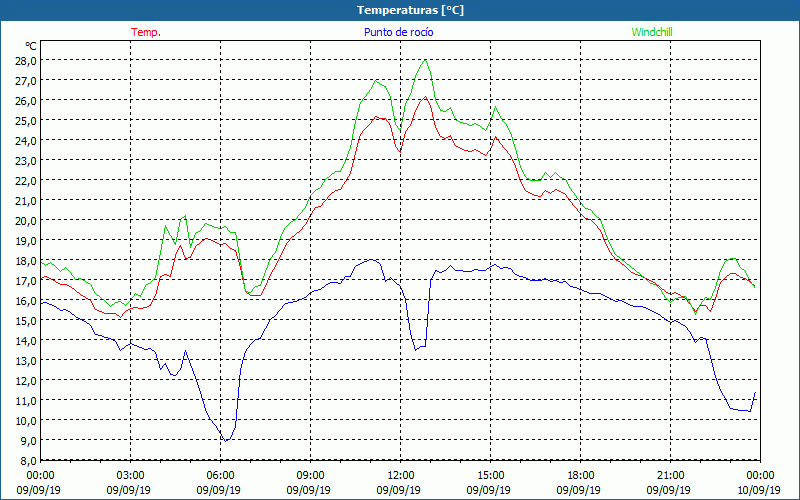Click the 14,0 y-axis value
The height and width of the screenshot is (500, 800).
(x=27, y=340)
